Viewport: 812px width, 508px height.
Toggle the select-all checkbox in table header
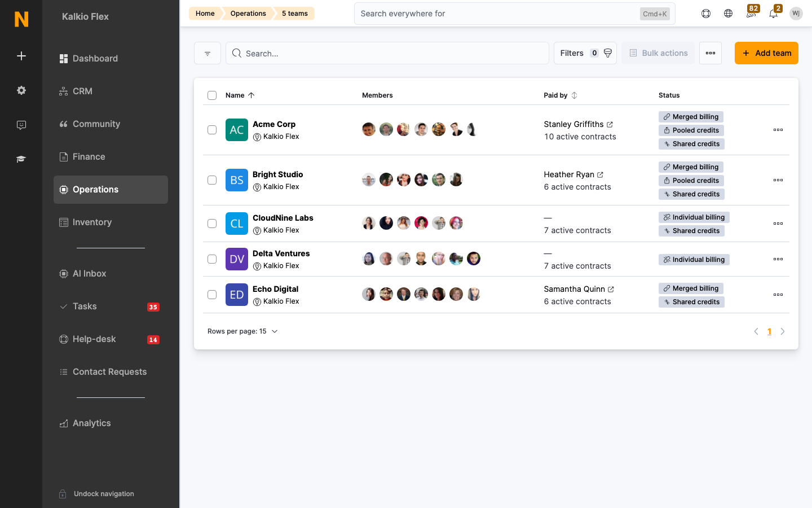click(212, 95)
